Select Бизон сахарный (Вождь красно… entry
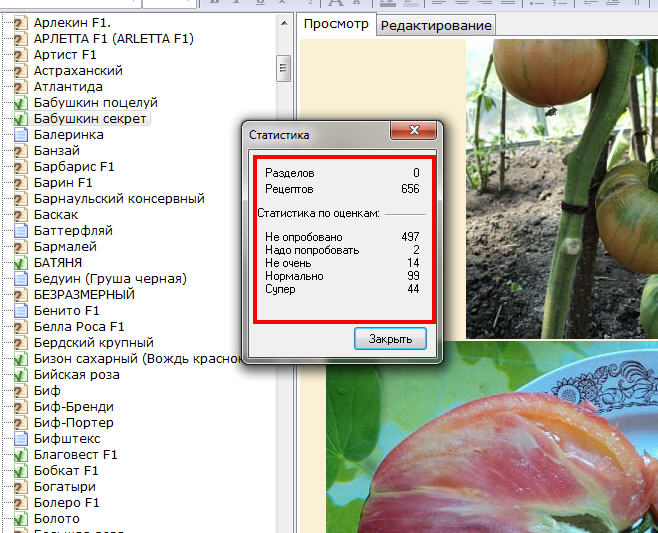Image resolution: width=658 pixels, height=533 pixels. pyautogui.click(x=138, y=359)
